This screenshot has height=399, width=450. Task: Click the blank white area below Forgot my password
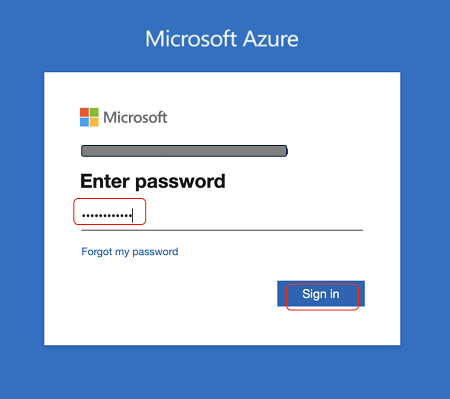click(x=160, y=300)
